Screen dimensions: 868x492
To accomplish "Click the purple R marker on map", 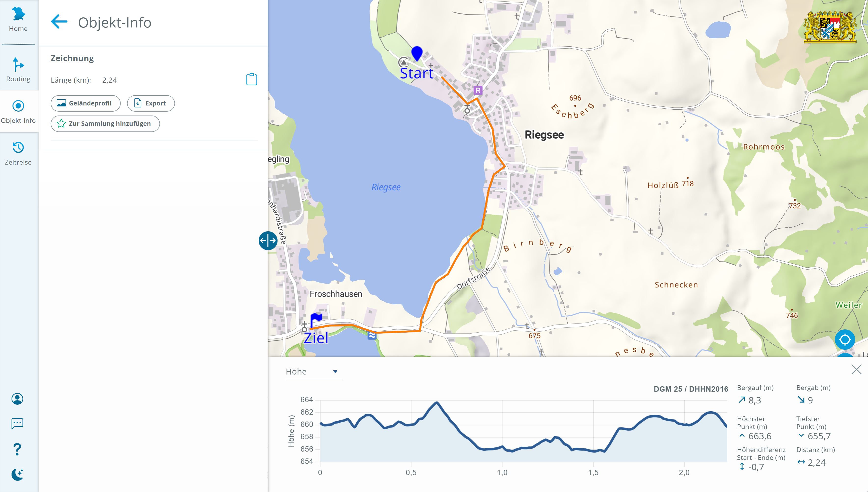I will tap(478, 90).
